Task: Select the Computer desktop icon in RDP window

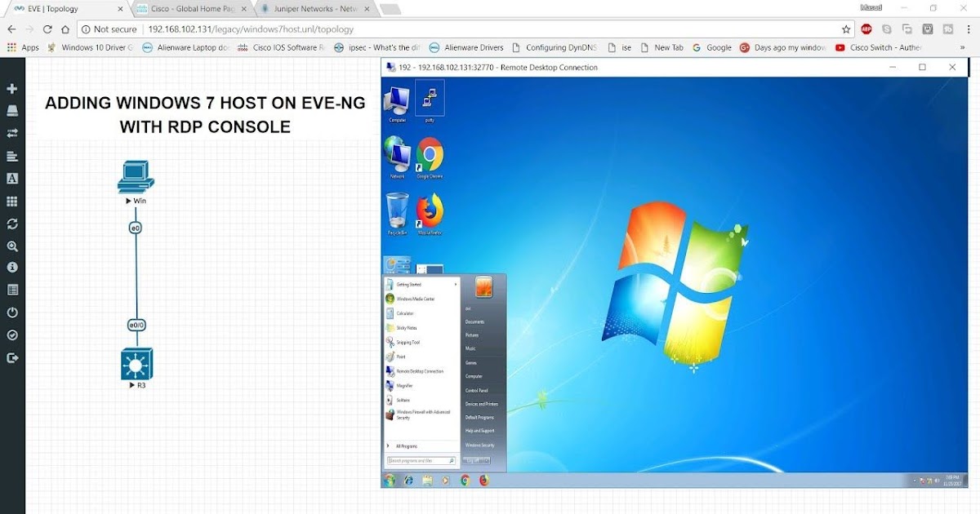Action: [397, 103]
